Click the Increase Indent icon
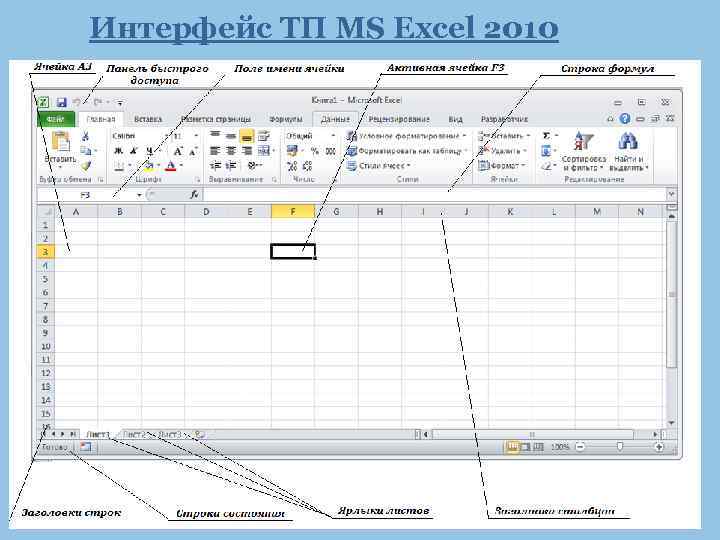Screen dimensions: 720x540 pyautogui.click(x=231, y=166)
